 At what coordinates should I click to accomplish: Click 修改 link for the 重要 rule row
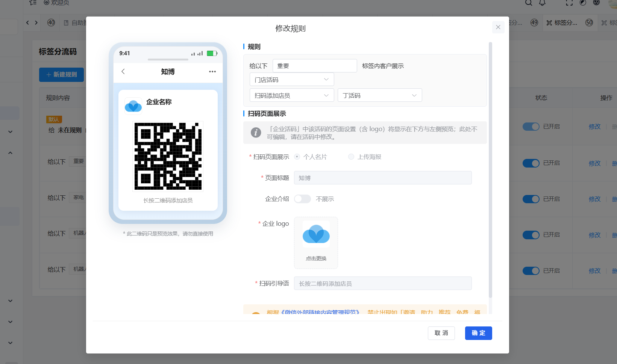point(594,163)
